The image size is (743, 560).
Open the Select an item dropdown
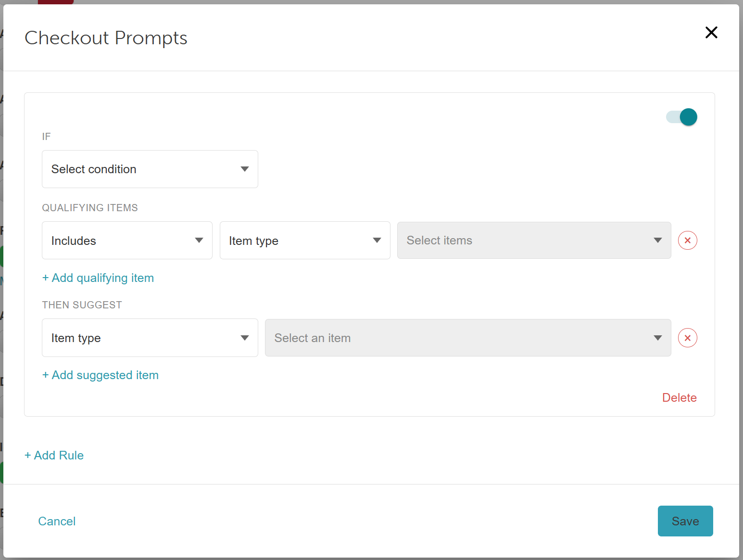[468, 338]
